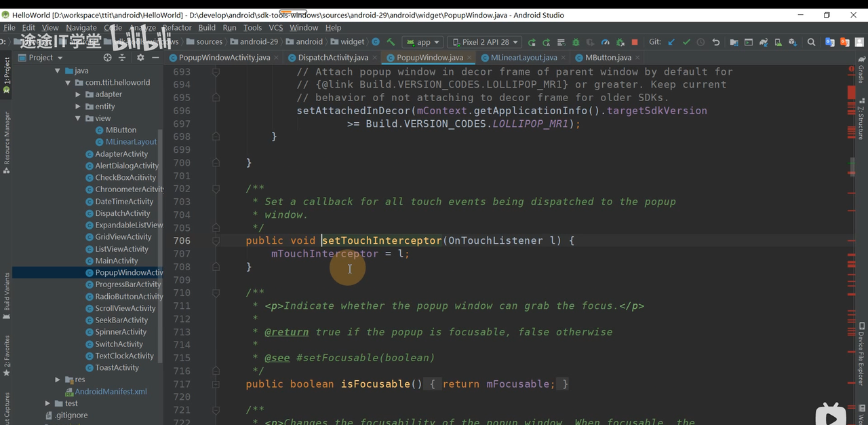
Task: Open the Refactor menu
Action: click(x=176, y=28)
